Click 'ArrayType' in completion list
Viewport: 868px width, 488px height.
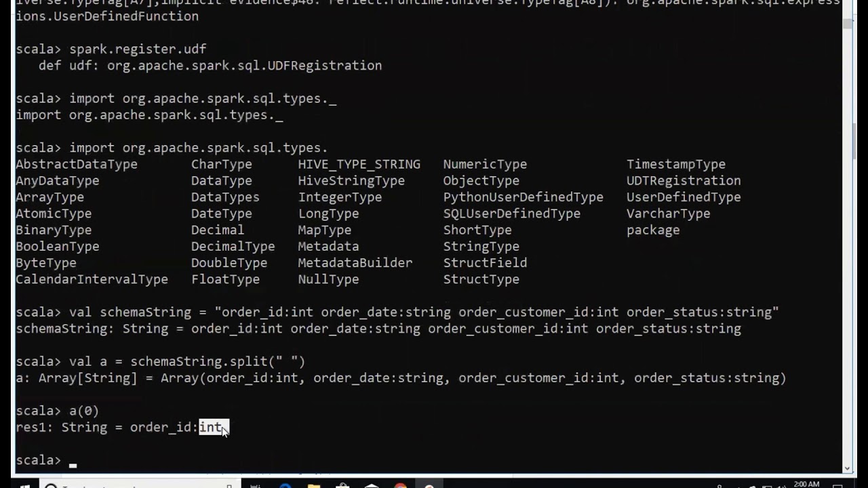(50, 197)
